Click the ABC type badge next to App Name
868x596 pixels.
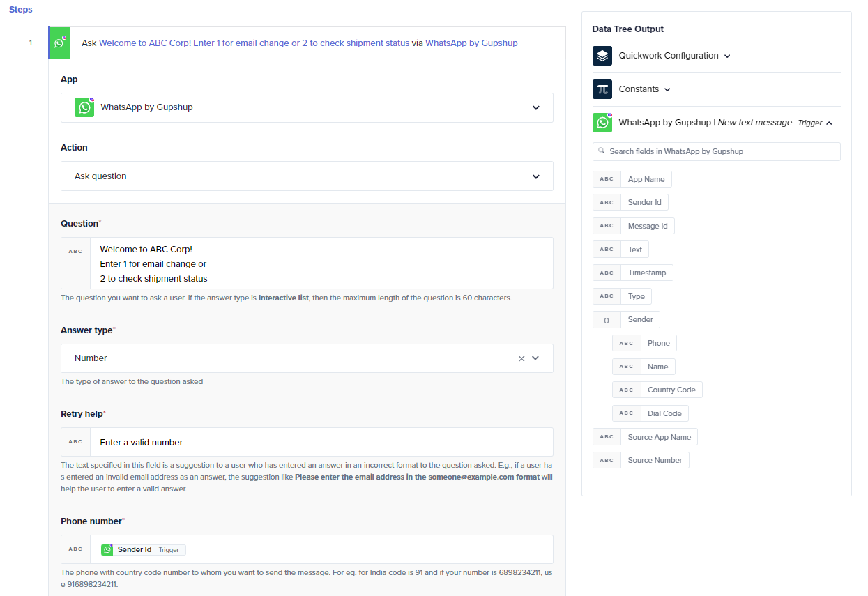607,179
